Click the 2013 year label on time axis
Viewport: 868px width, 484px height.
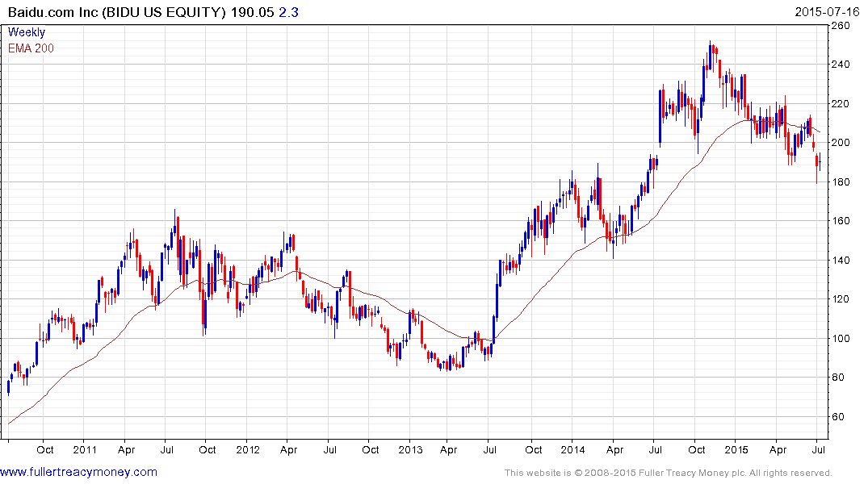click(410, 450)
